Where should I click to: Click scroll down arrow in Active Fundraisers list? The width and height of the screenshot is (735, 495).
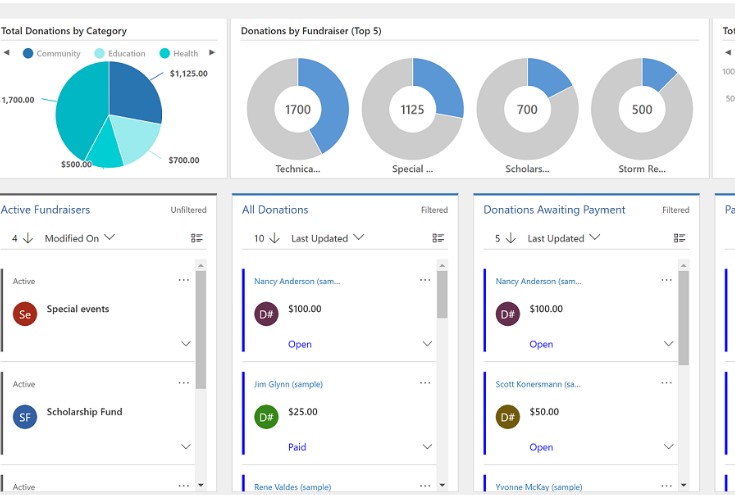click(201, 485)
